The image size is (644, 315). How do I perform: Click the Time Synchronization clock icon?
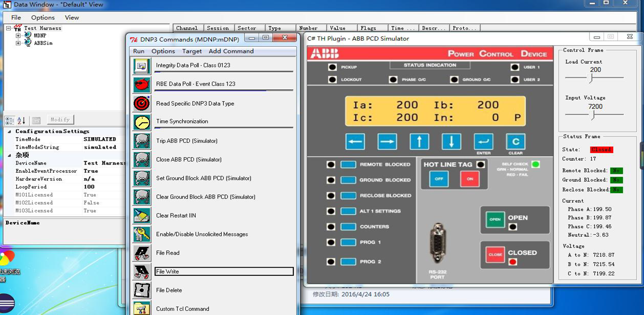tap(142, 122)
